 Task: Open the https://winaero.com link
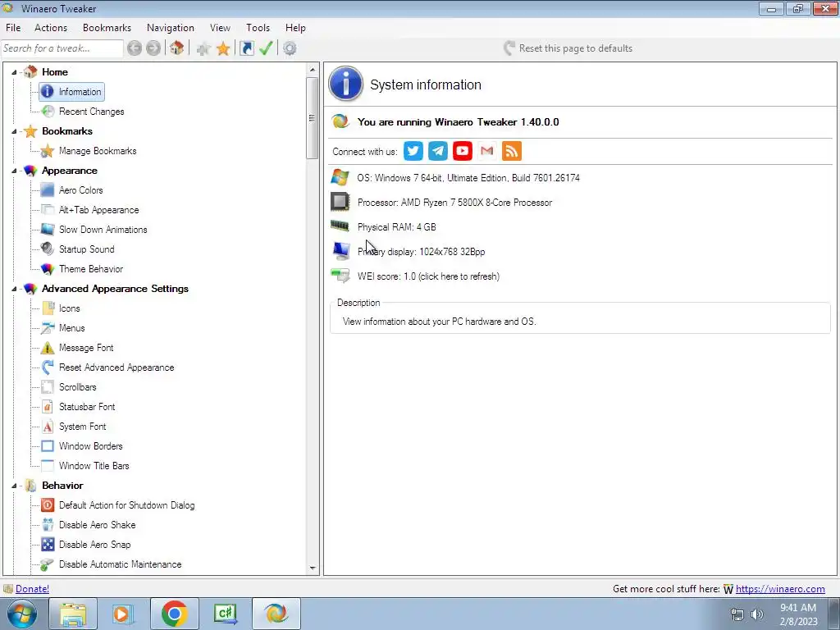tap(780, 589)
